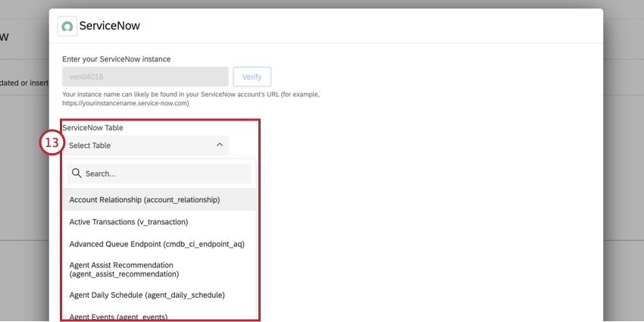Focus the ServiceNow instance field showing ven04016
644x322 pixels.
pos(145,77)
